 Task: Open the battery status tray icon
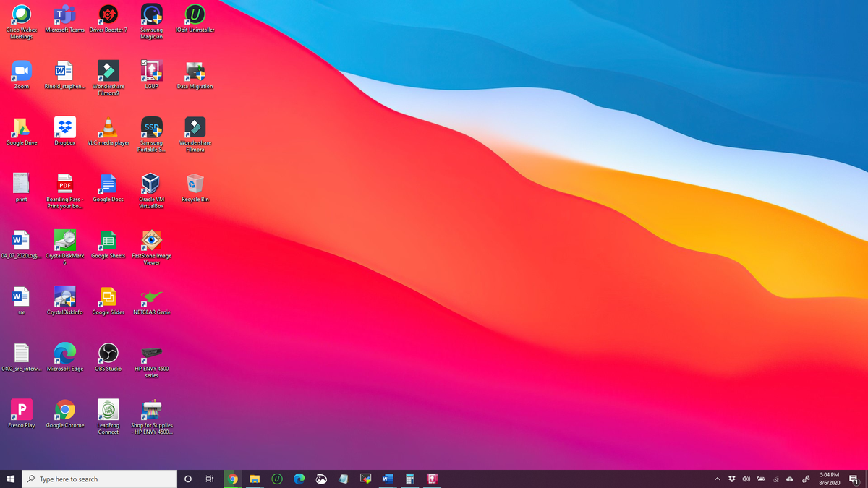coord(761,479)
